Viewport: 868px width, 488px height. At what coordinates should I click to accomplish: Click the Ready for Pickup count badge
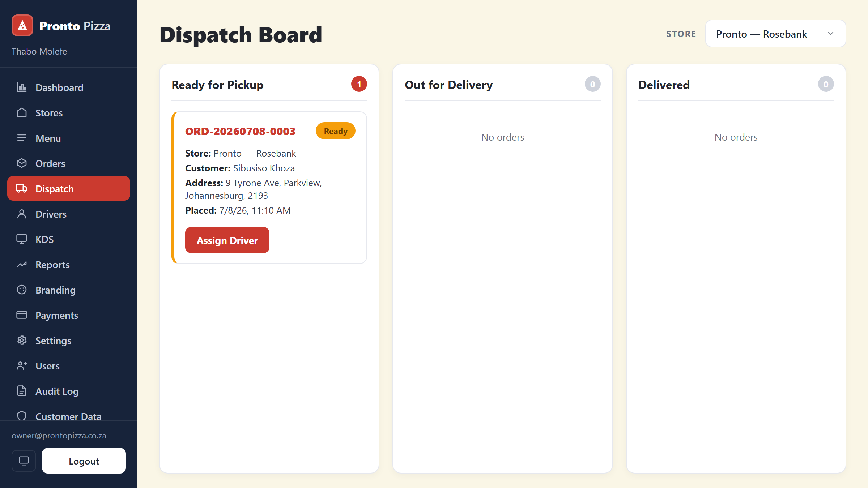[x=359, y=84]
